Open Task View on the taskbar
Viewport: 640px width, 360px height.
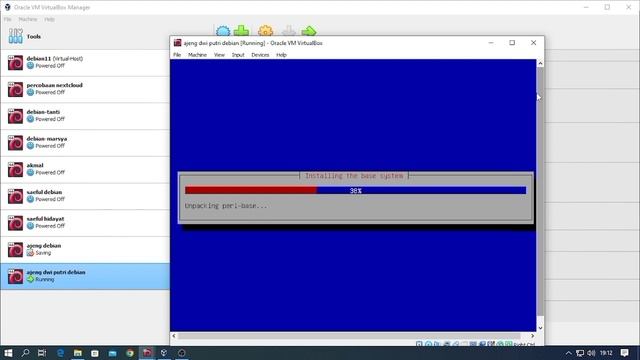pyautogui.click(x=42, y=353)
